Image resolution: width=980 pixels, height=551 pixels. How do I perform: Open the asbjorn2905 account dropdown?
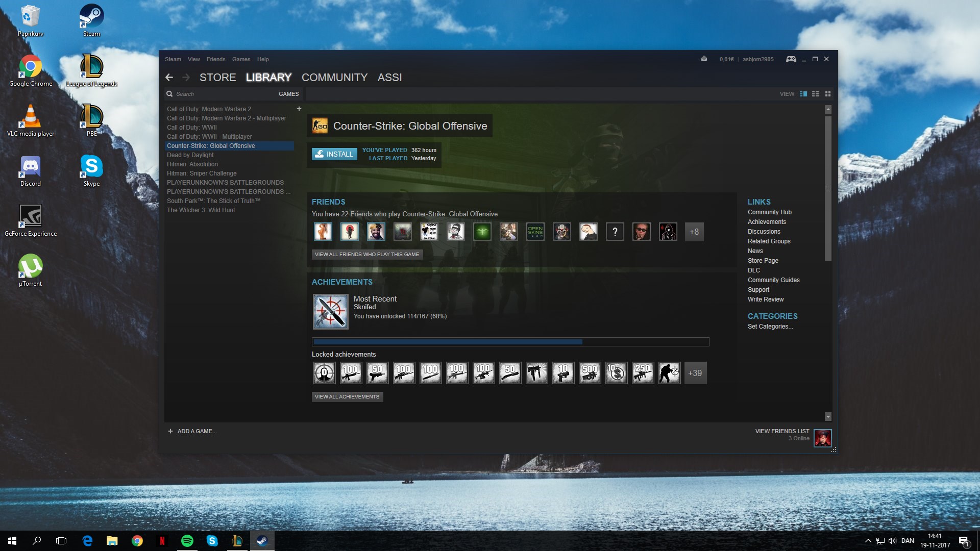pyautogui.click(x=758, y=59)
